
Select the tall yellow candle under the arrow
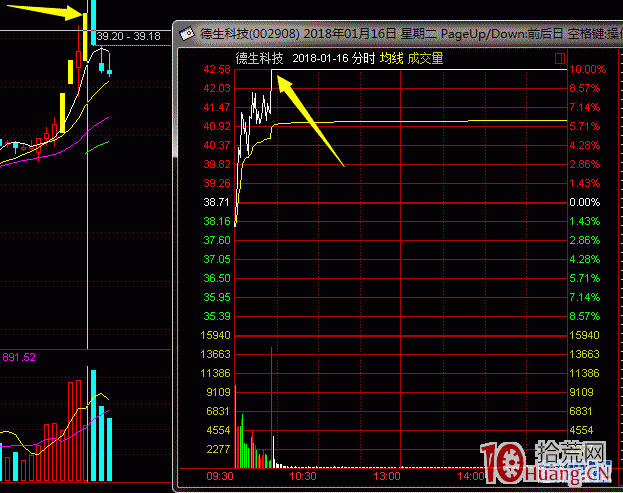coord(85,37)
